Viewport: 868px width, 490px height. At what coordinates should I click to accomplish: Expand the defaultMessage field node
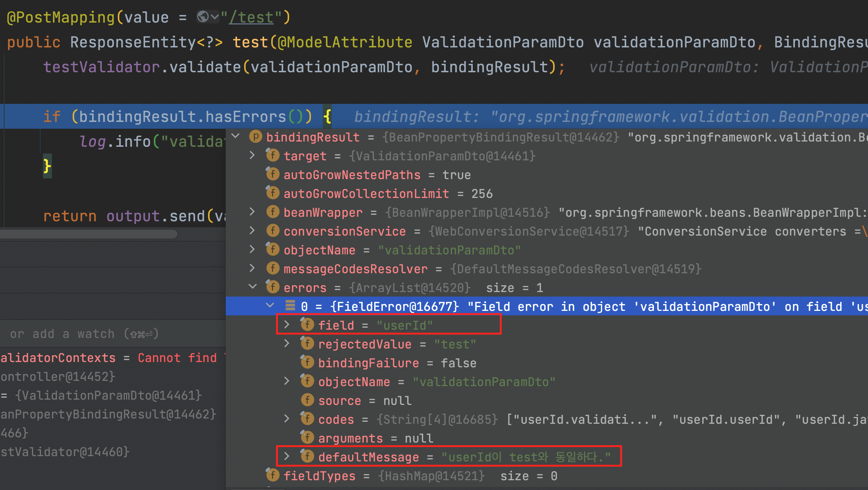point(287,456)
